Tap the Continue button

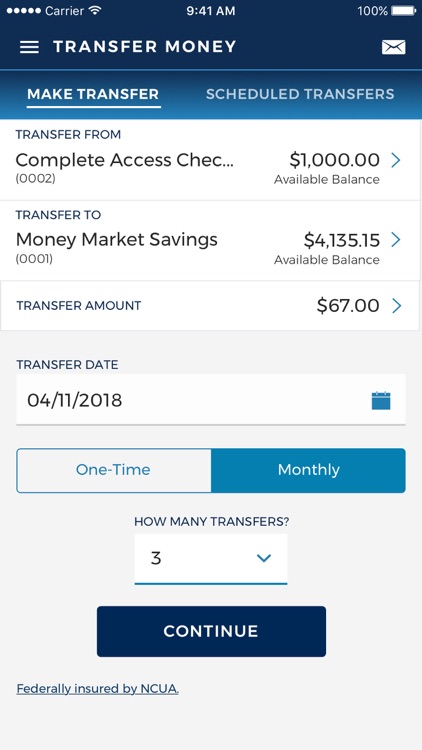click(x=211, y=631)
